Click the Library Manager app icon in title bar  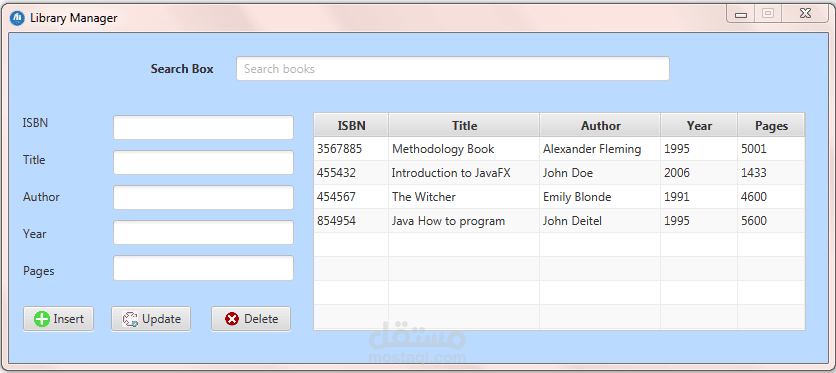pos(18,18)
